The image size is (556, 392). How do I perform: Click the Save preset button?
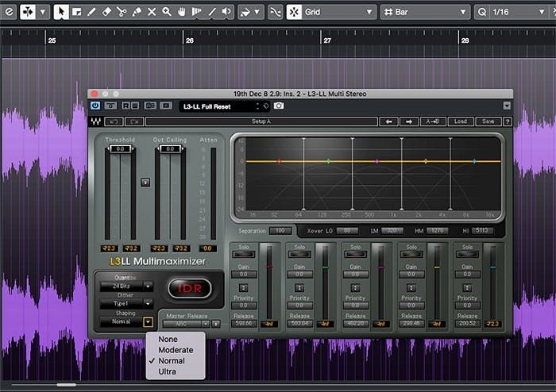(488, 122)
